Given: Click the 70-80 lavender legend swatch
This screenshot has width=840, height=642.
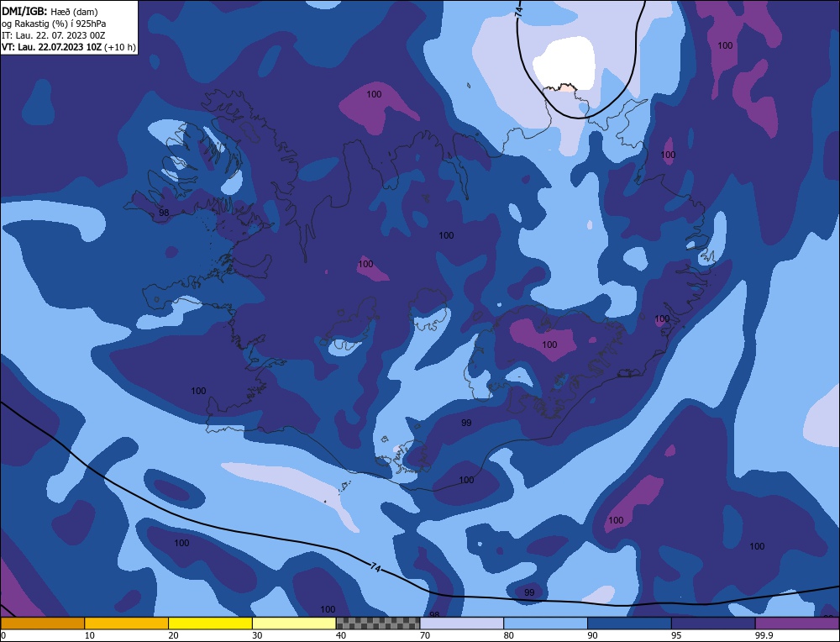Looking at the screenshot, I should coord(462,624).
